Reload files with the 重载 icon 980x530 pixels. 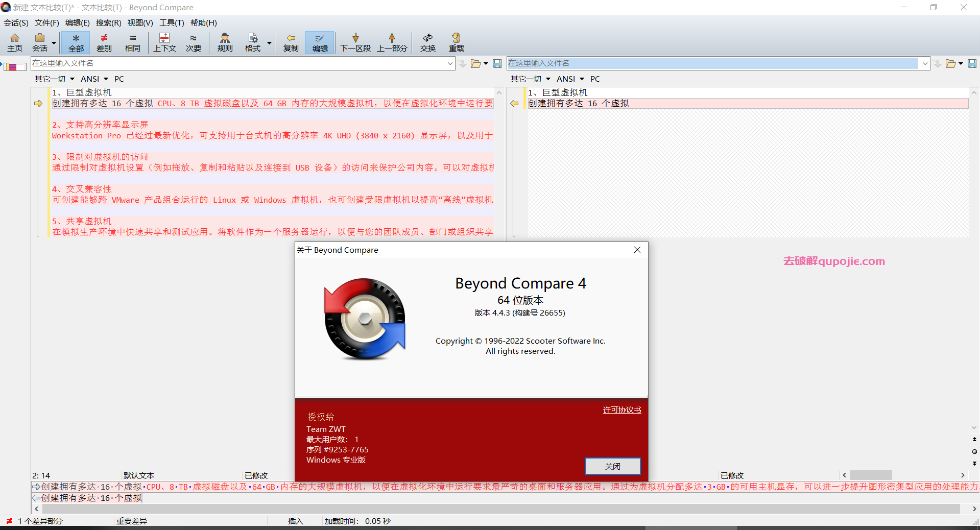tap(457, 42)
